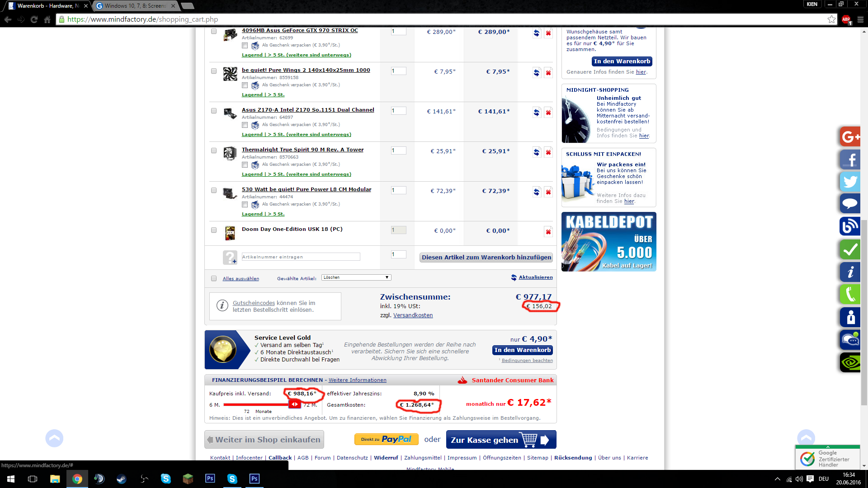Edit the quantity field for Asus Z170-A
This screenshot has height=488, width=868.
coord(398,111)
